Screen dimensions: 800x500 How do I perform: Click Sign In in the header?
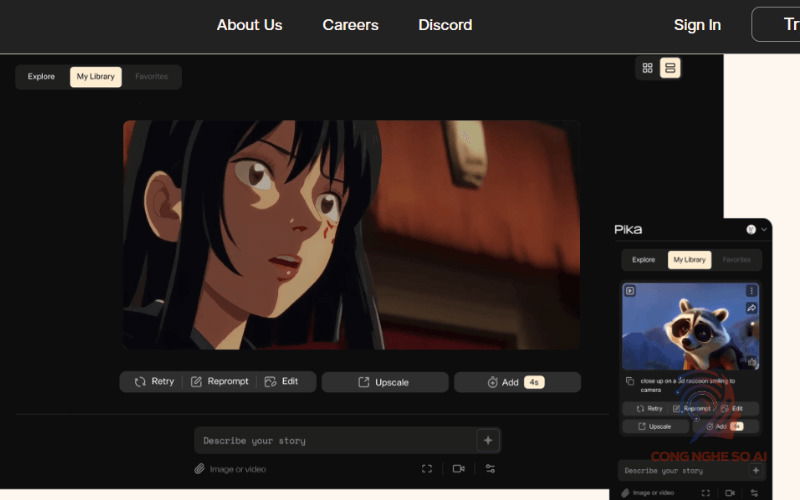pyautogui.click(x=697, y=24)
